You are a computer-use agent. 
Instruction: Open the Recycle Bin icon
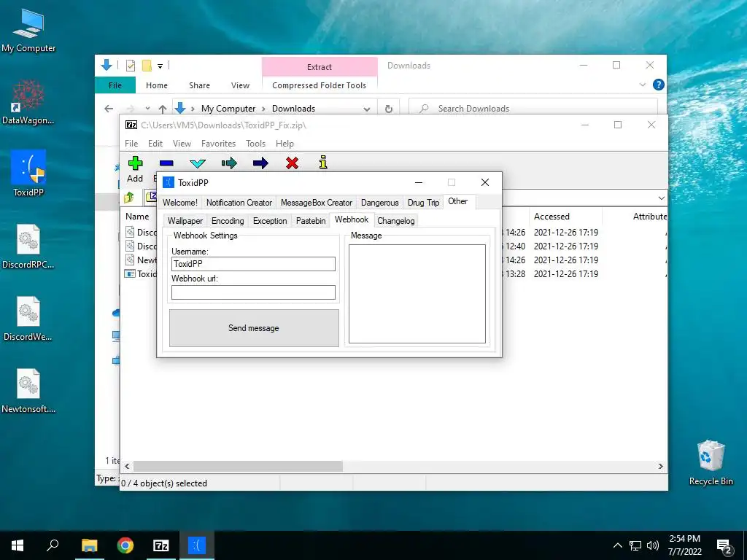click(711, 463)
